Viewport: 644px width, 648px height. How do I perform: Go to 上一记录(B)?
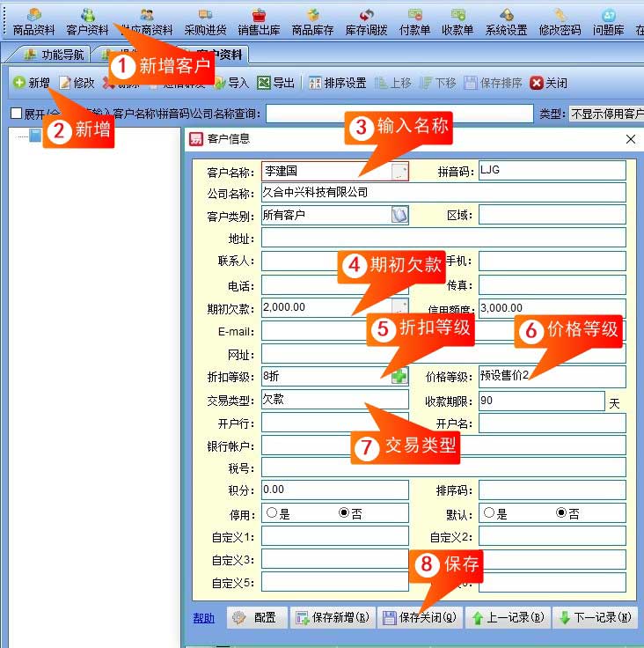(x=508, y=617)
